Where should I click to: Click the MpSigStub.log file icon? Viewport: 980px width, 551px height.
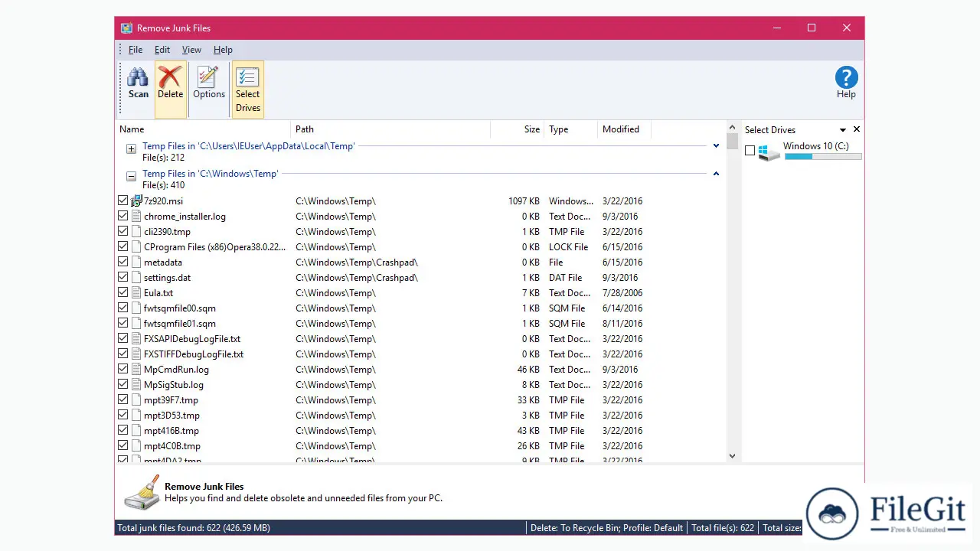coord(136,384)
